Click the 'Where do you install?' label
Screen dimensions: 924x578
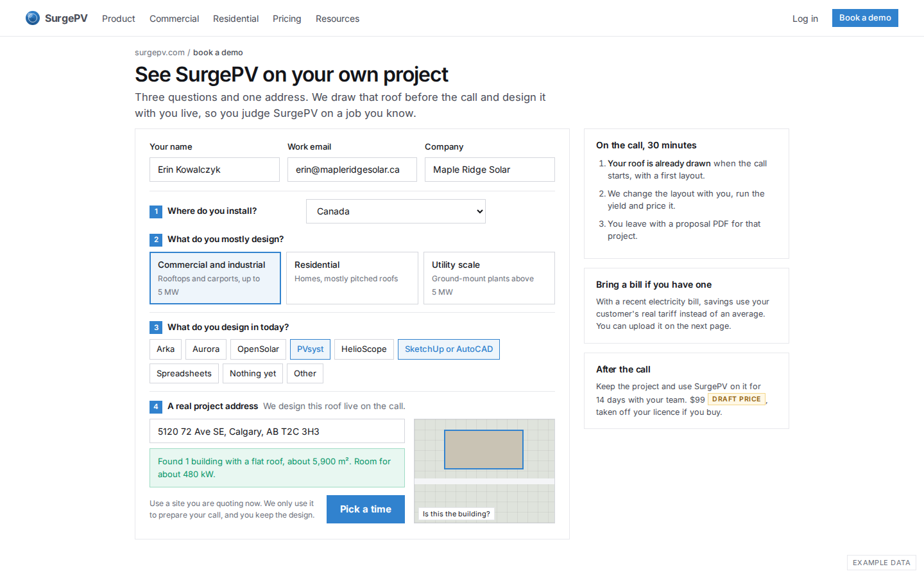tap(212, 211)
